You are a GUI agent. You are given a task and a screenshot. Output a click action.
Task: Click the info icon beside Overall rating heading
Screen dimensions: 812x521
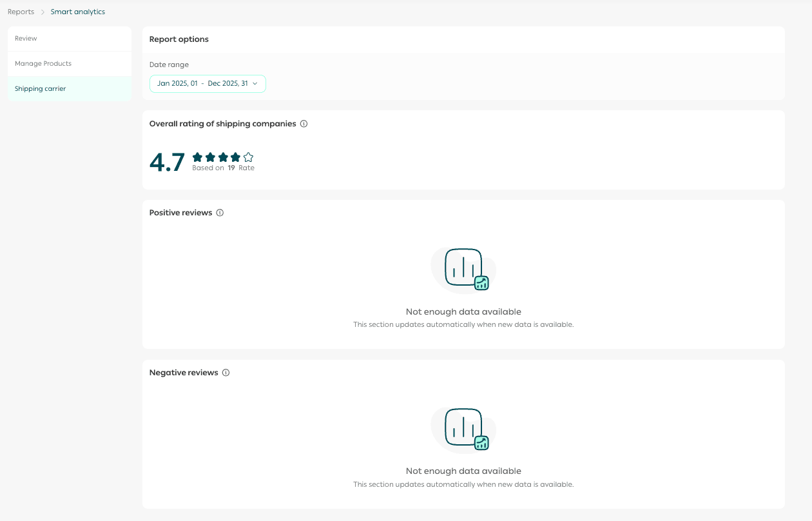pyautogui.click(x=304, y=124)
